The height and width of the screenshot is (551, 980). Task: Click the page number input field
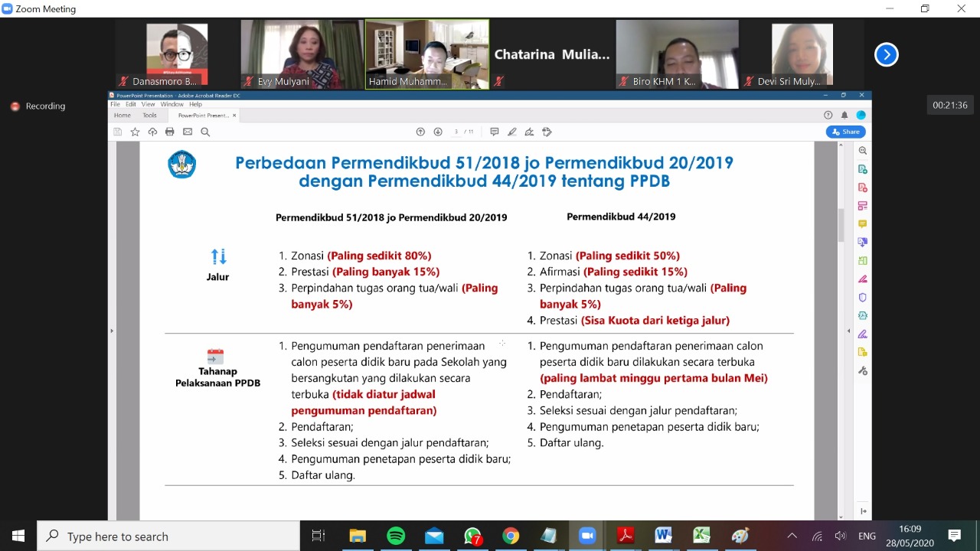456,132
